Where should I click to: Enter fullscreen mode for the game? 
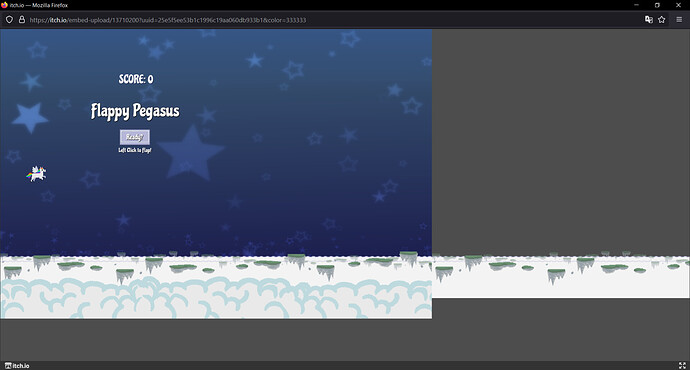682,366
